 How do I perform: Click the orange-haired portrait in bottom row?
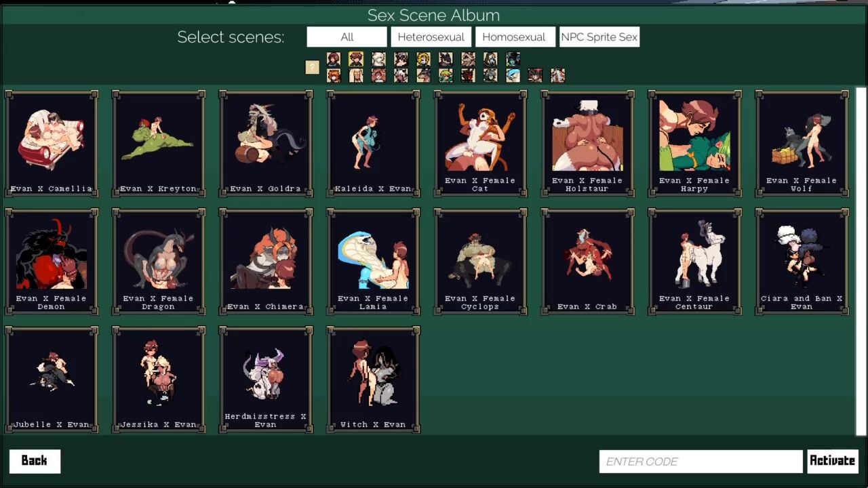(x=334, y=75)
